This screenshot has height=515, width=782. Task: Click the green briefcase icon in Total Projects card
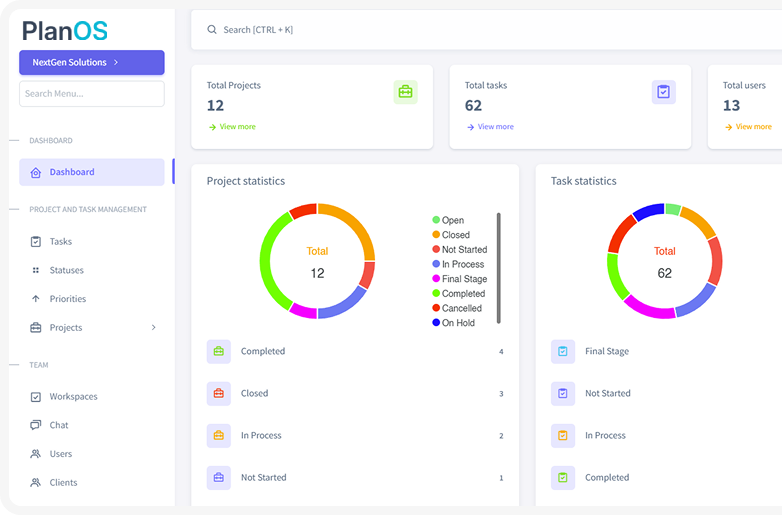tap(405, 92)
